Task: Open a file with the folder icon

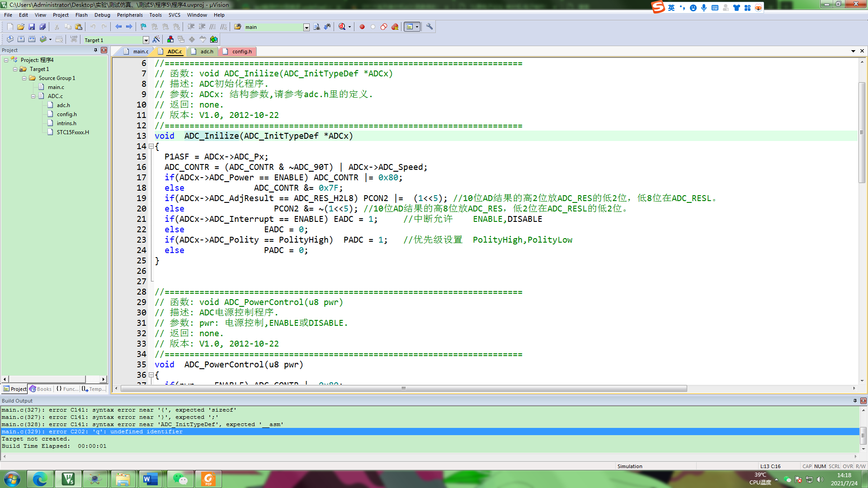Action: point(21,27)
